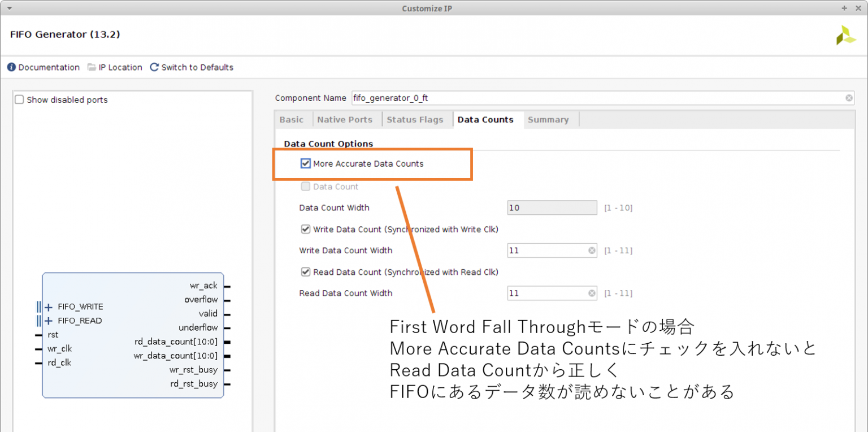Expand FIFO_WRITE interface port
Viewport: 868px width, 432px height.
49,307
